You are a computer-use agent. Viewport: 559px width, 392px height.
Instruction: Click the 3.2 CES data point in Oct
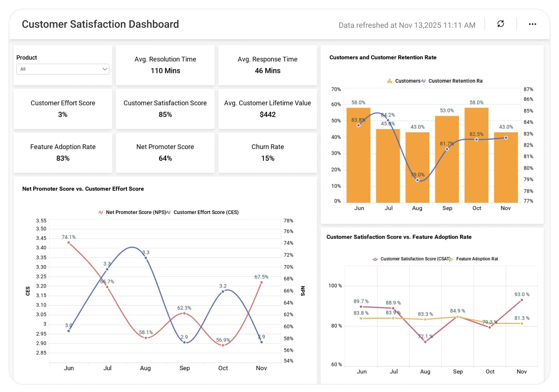point(223,292)
